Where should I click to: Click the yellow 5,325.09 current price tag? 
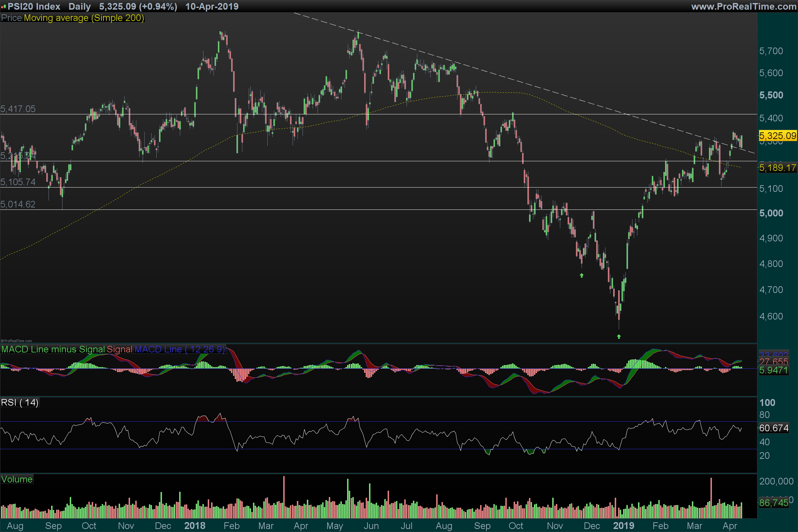777,136
